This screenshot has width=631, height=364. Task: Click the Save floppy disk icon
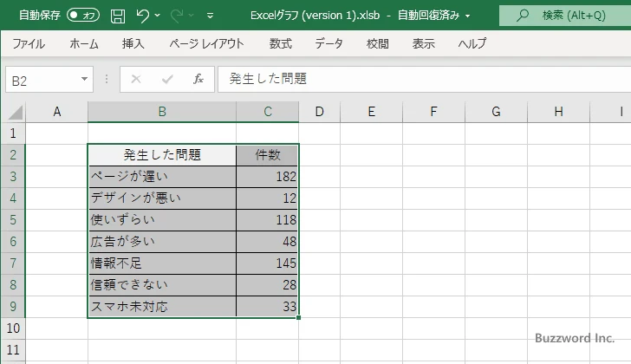click(118, 16)
